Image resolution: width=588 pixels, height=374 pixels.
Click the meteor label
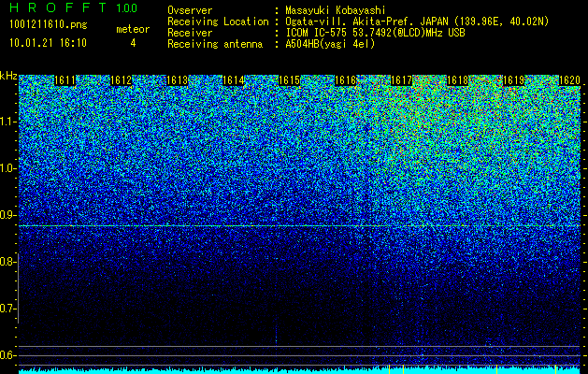(x=133, y=29)
